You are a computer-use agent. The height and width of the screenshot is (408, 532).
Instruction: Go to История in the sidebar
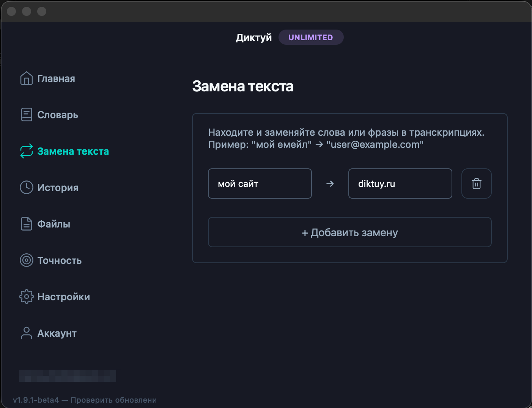tap(58, 188)
